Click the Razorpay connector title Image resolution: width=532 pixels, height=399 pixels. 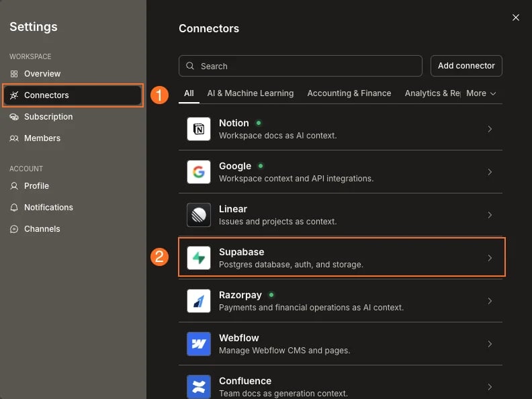click(240, 295)
